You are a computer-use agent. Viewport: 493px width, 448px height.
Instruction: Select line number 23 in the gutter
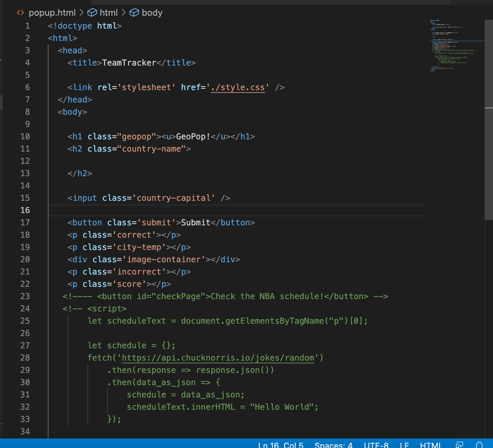[25, 296]
